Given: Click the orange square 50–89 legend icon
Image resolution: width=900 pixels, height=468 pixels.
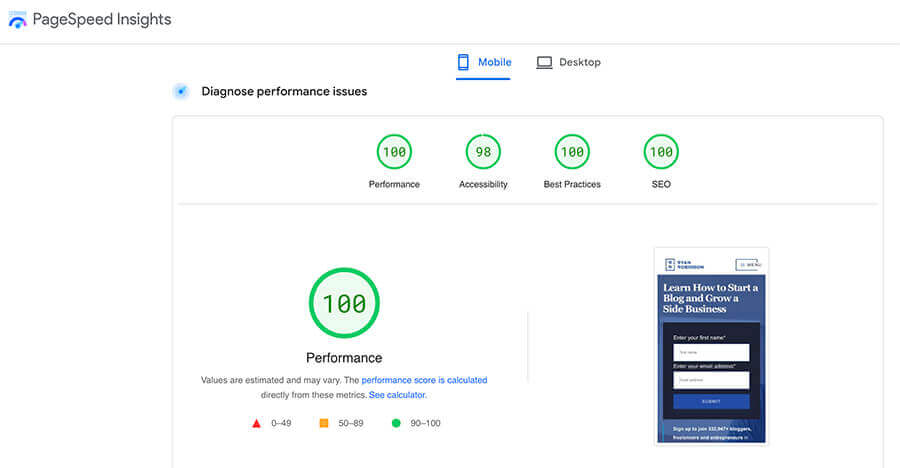Looking at the screenshot, I should pyautogui.click(x=324, y=423).
